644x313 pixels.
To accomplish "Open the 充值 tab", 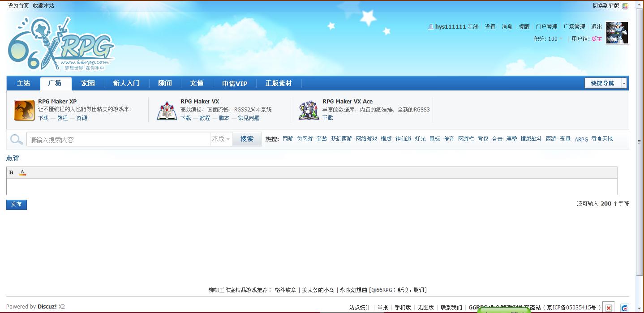I will 197,83.
